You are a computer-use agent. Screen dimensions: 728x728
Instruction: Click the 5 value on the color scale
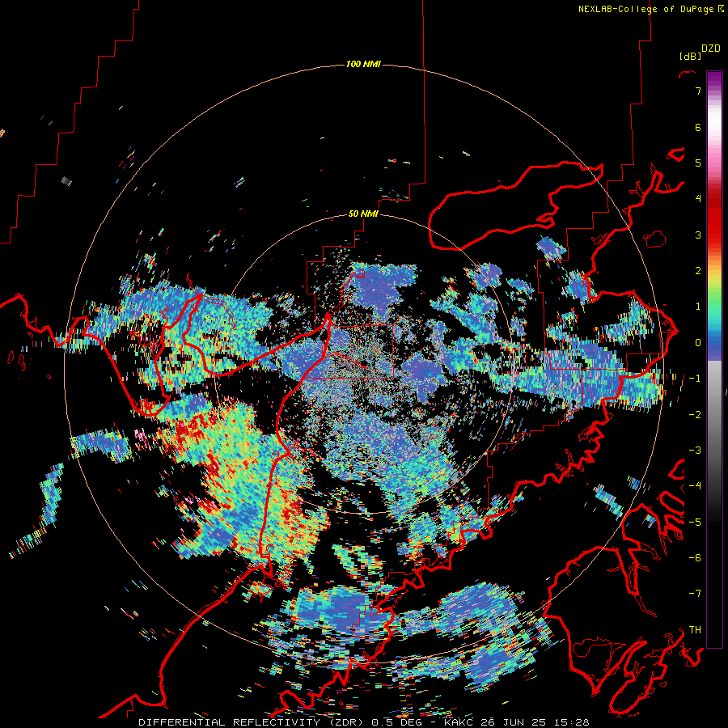click(x=698, y=163)
